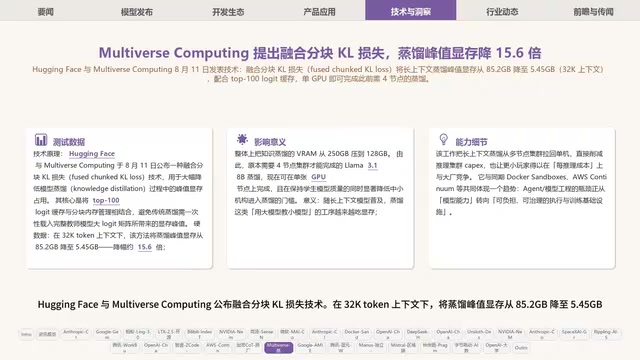Click the underlined 3.1 link
Image resolution: width=640 pixels, height=360 pixels.
[x=372, y=165]
